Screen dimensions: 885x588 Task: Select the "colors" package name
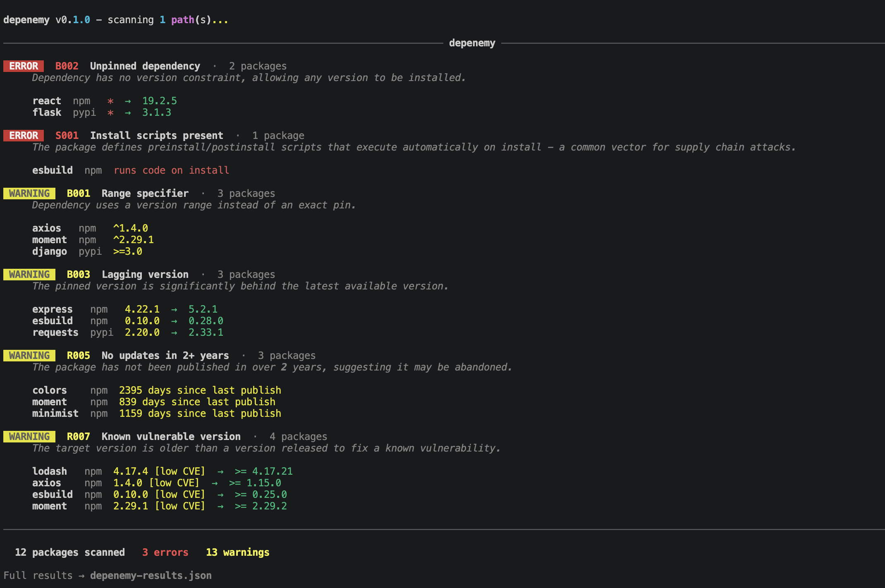[50, 390]
